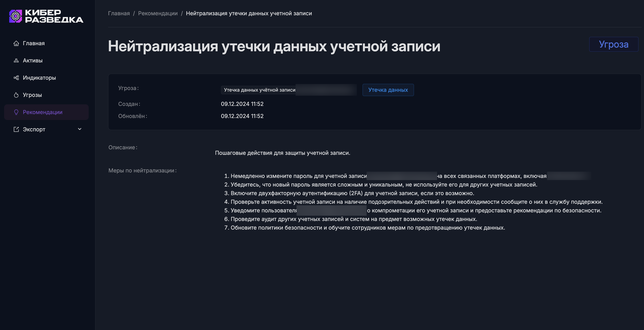The image size is (644, 330).
Task: Click the Утечка данных tag button
Action: pyautogui.click(x=388, y=90)
